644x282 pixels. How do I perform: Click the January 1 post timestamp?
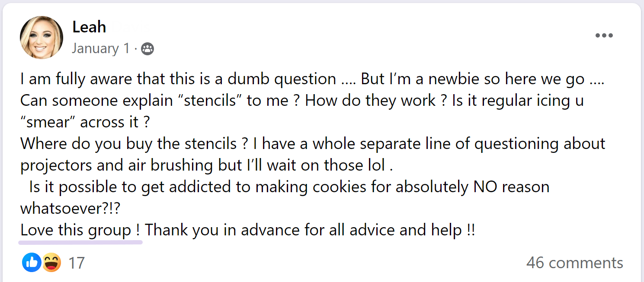tap(100, 49)
